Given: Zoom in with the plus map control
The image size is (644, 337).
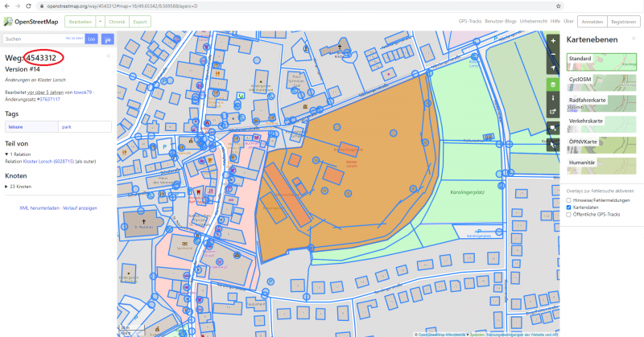Looking at the screenshot, I should coord(552,39).
